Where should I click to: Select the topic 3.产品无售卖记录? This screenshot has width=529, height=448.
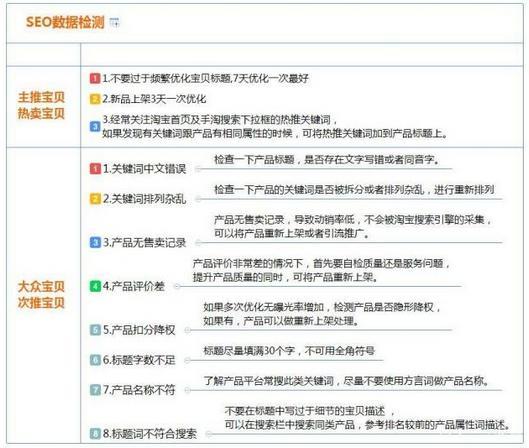tap(144, 242)
